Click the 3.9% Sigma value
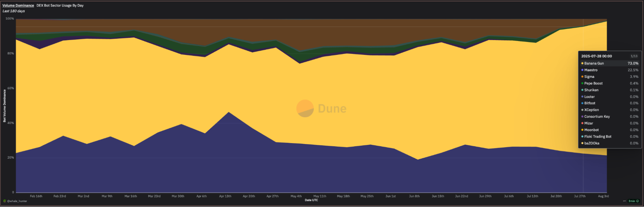644x207 pixels. (x=634, y=77)
